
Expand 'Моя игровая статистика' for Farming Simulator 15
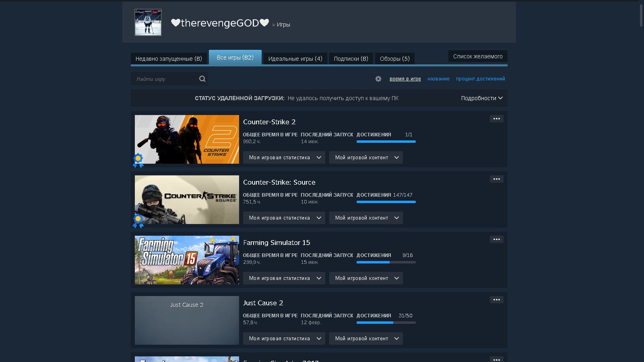pyautogui.click(x=284, y=278)
